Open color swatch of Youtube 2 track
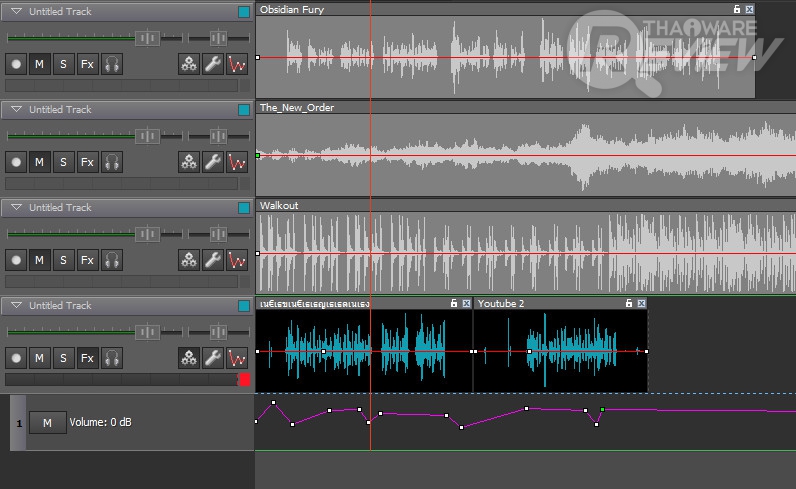Screen dimensions: 796x489 tap(244, 306)
